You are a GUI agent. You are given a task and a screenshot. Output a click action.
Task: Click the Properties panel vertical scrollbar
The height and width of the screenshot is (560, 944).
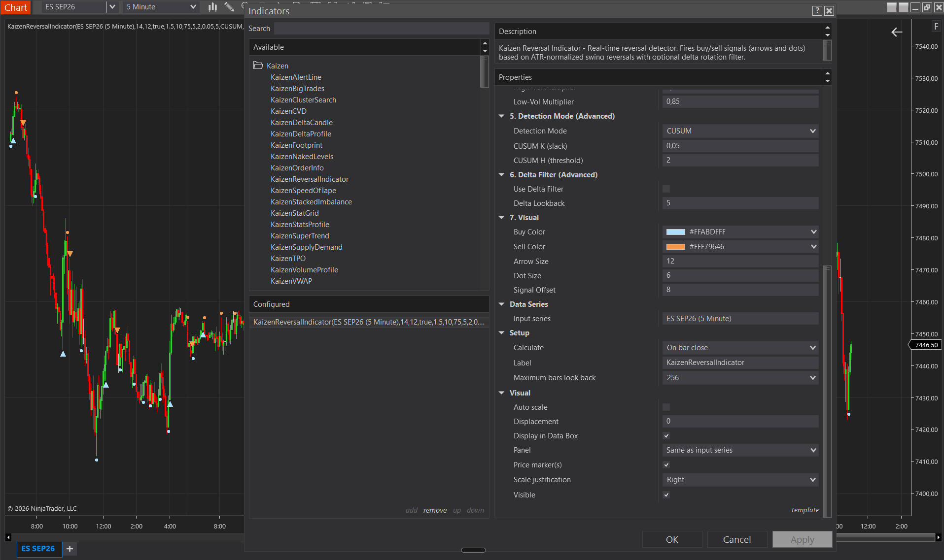pyautogui.click(x=827, y=391)
